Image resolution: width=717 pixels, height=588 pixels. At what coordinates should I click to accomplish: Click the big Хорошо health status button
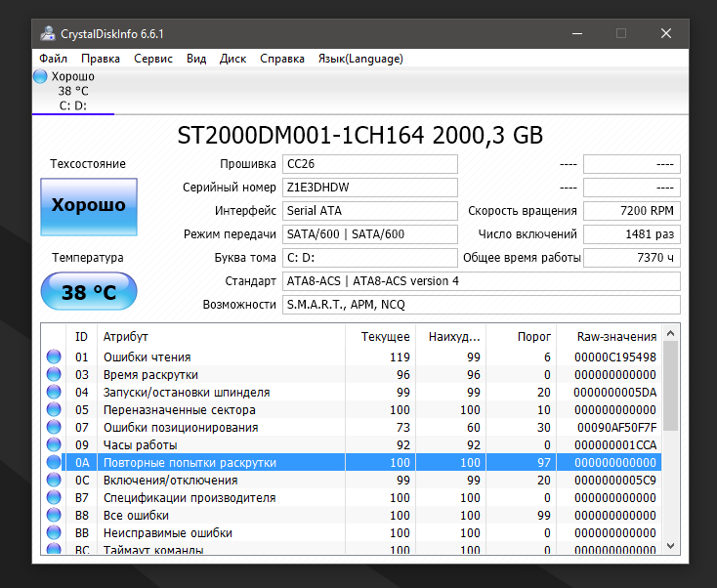pyautogui.click(x=89, y=207)
